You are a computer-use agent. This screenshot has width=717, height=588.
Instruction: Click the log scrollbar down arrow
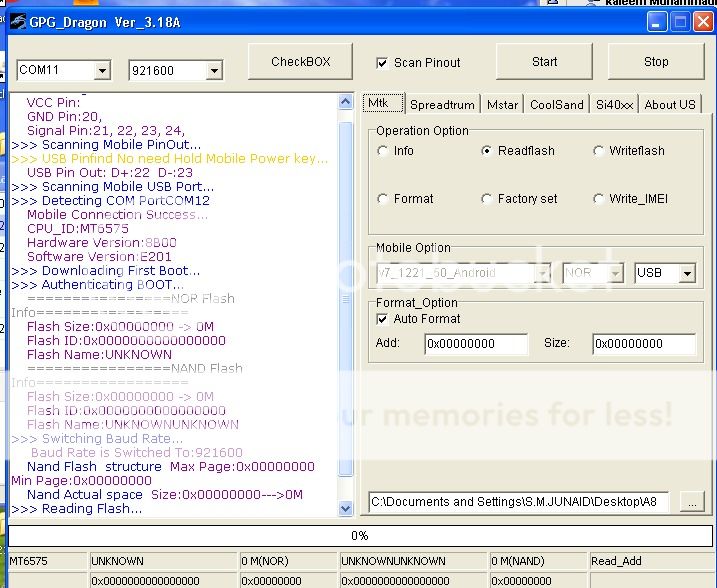point(346,508)
